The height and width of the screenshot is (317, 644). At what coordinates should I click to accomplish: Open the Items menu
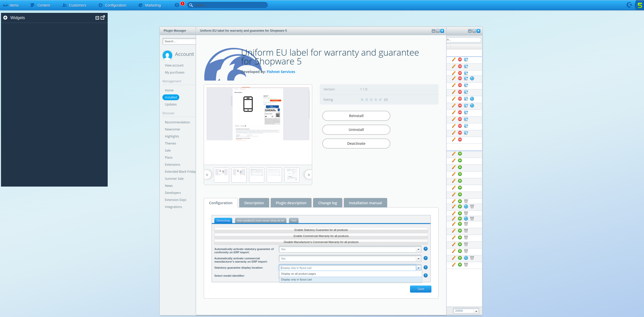[x=11, y=5]
